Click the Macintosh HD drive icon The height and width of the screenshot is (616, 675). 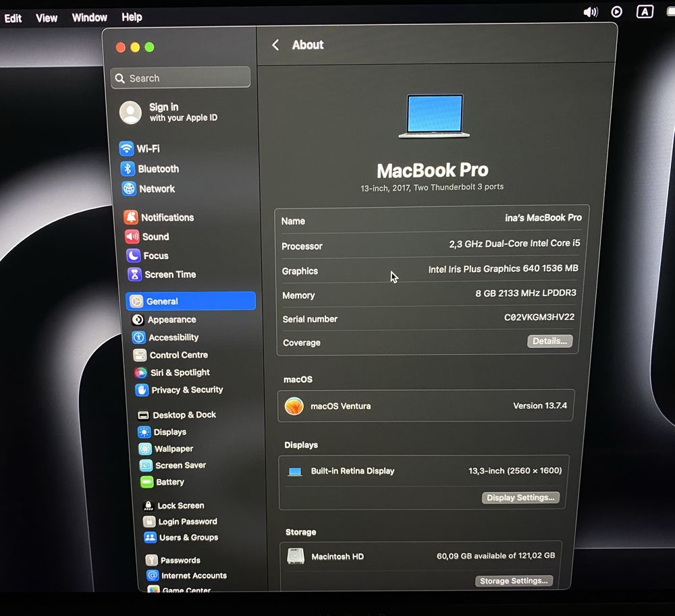296,556
